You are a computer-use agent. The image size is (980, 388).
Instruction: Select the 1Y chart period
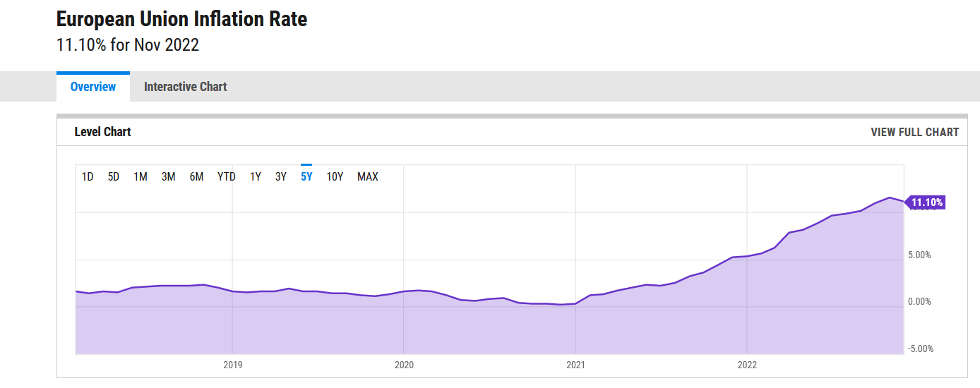pyautogui.click(x=256, y=176)
